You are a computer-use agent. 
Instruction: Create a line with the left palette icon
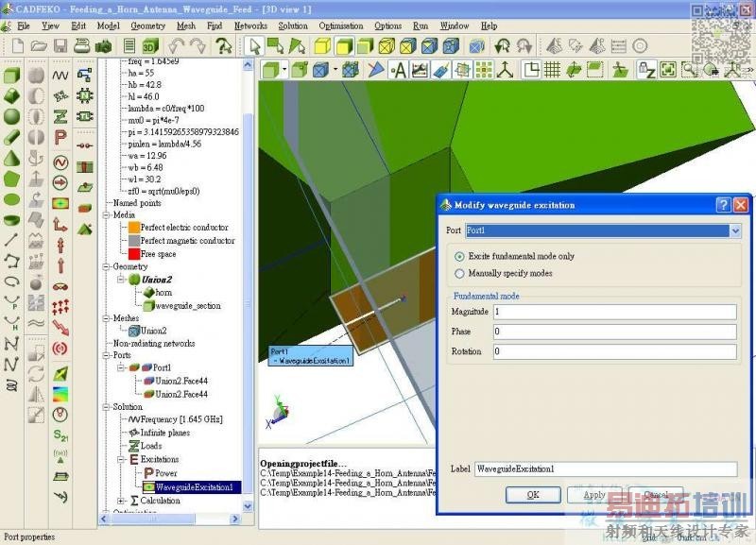[x=11, y=240]
